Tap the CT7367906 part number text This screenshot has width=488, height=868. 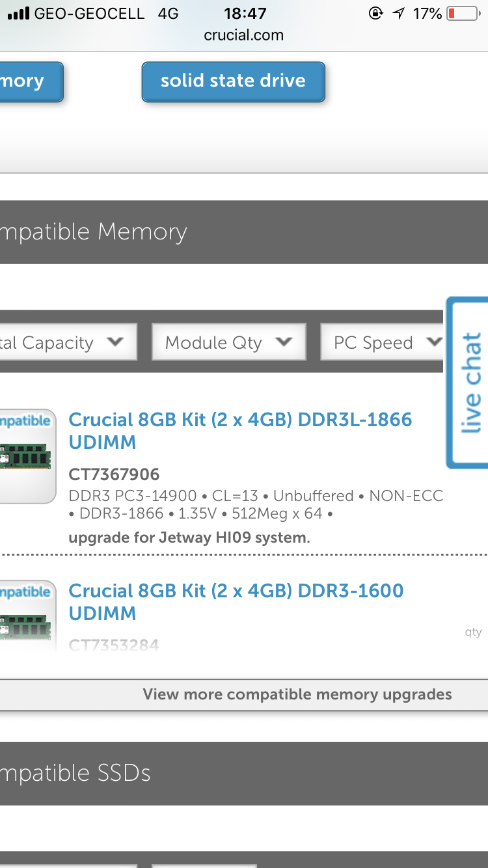click(x=114, y=474)
